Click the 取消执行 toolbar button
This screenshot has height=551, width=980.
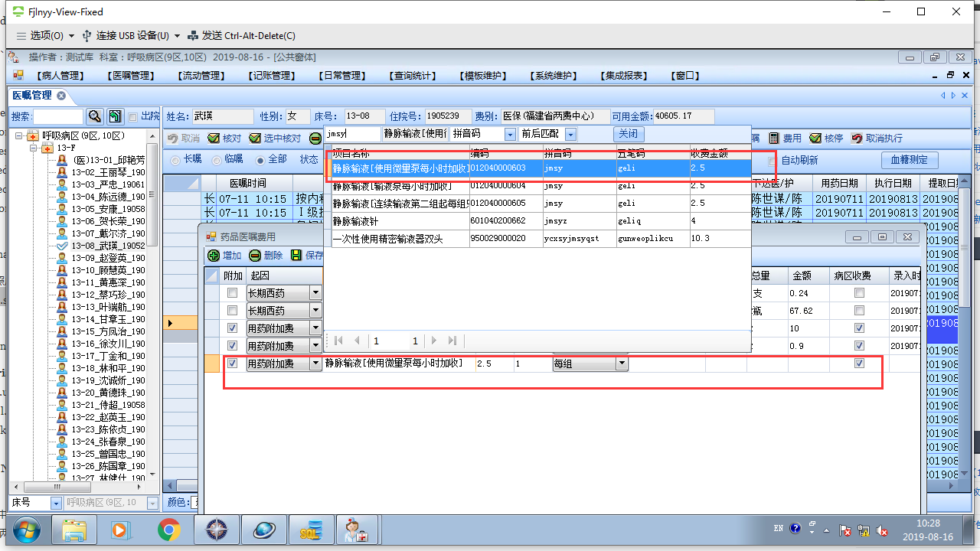point(877,139)
